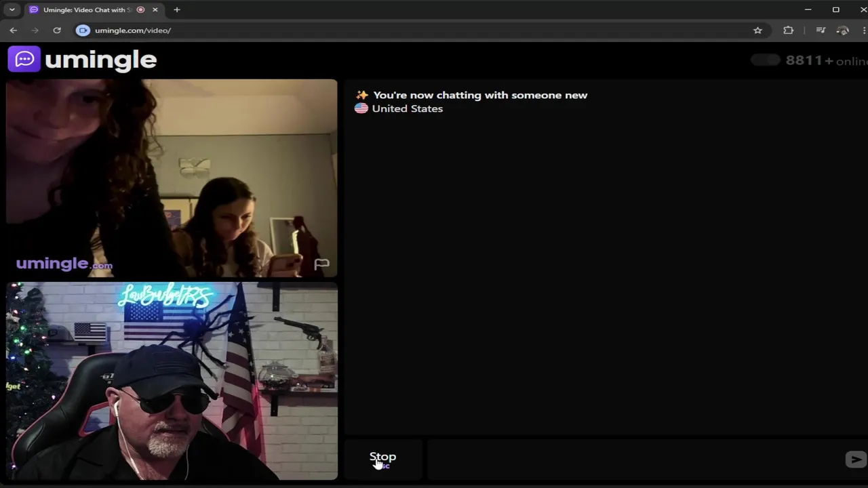The height and width of the screenshot is (488, 868).
Task: Click the send message arrow icon
Action: coord(856,460)
